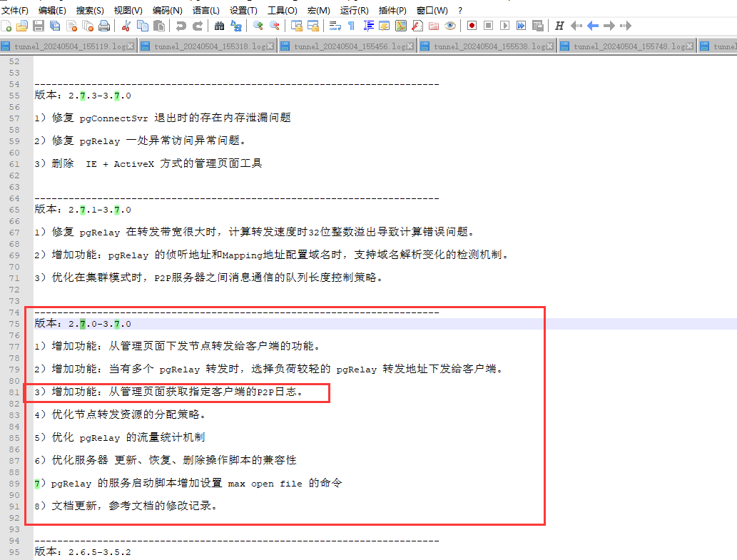Click the bold H toolbar icon
737x560 pixels.
click(559, 26)
